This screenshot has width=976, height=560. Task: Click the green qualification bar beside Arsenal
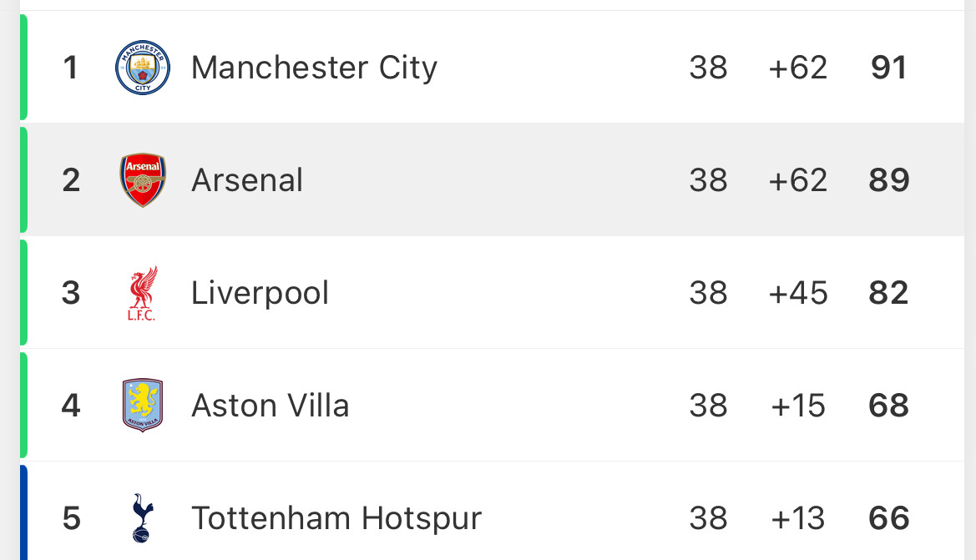pyautogui.click(x=23, y=179)
